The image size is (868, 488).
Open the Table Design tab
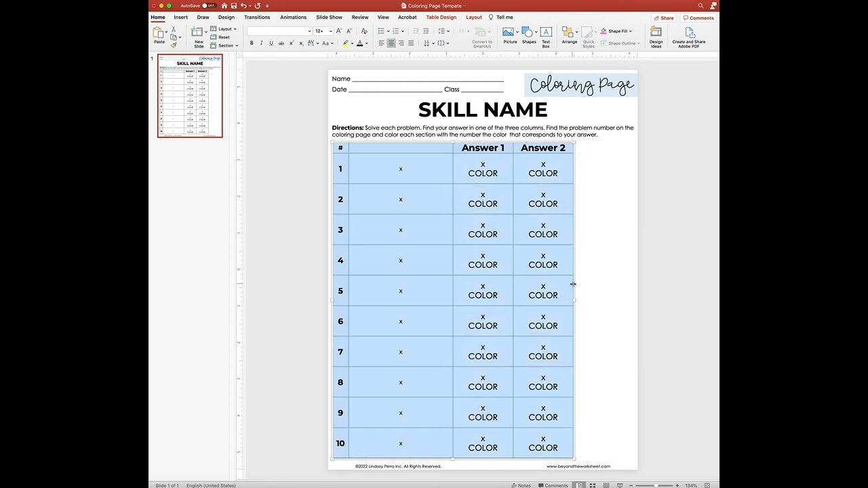point(441,17)
